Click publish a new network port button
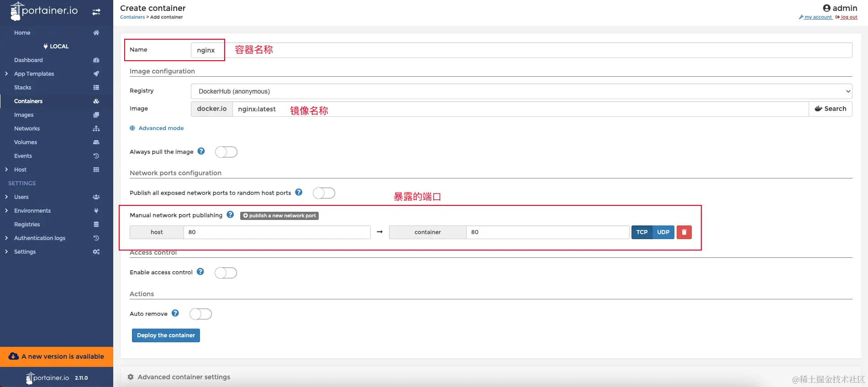The image size is (868, 387). pyautogui.click(x=279, y=215)
